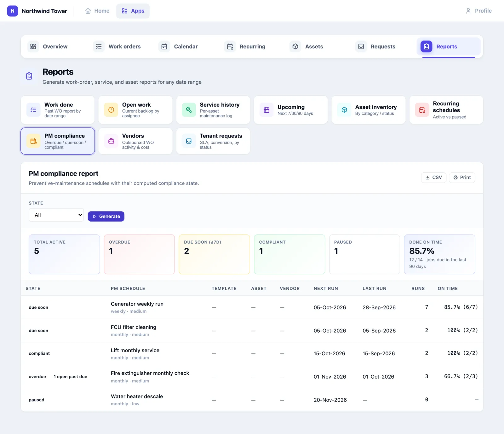Click the Open work alert icon

pyautogui.click(x=111, y=110)
